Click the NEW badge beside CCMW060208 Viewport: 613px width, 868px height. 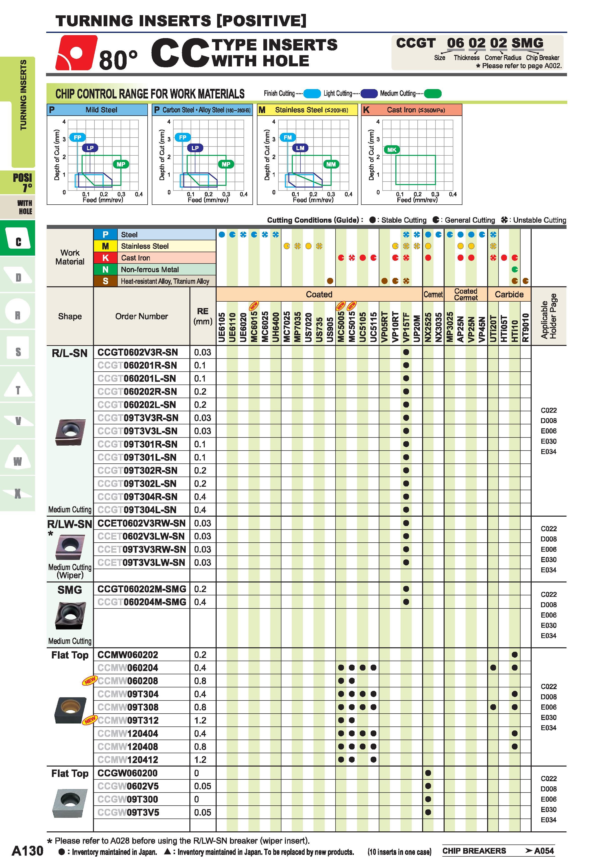[90, 681]
